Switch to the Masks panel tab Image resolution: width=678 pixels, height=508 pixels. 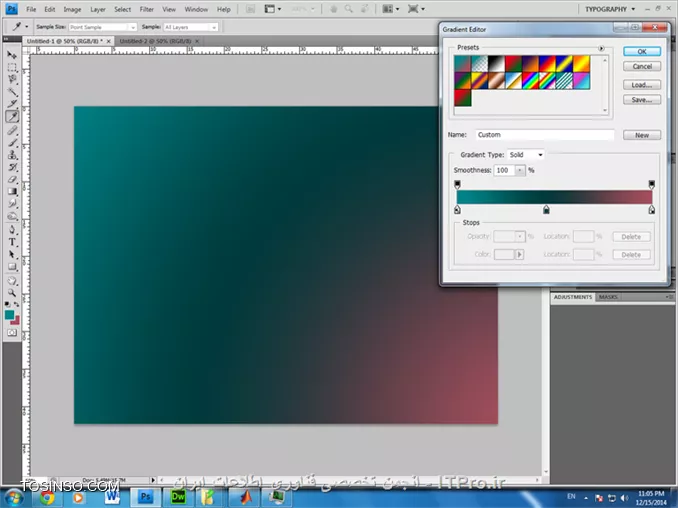click(x=608, y=297)
